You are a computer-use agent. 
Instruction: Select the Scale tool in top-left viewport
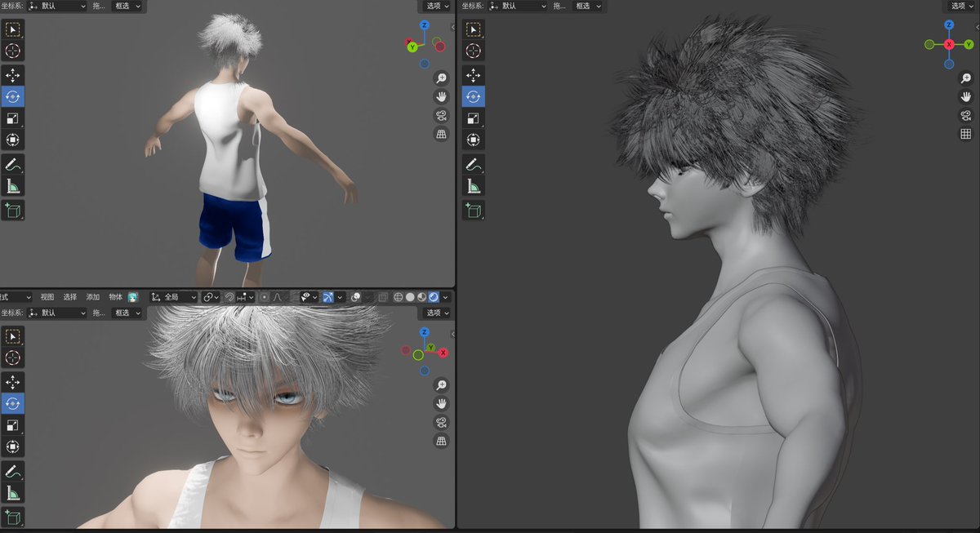(13, 118)
